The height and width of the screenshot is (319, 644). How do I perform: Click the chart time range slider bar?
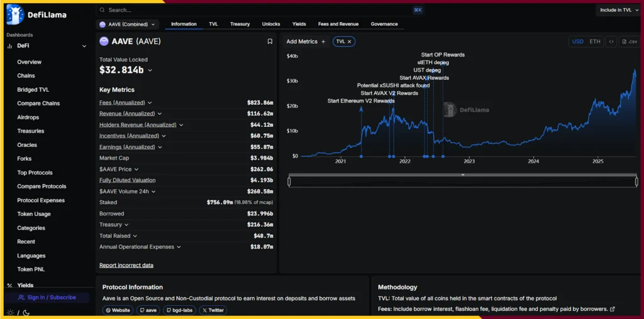463,181
